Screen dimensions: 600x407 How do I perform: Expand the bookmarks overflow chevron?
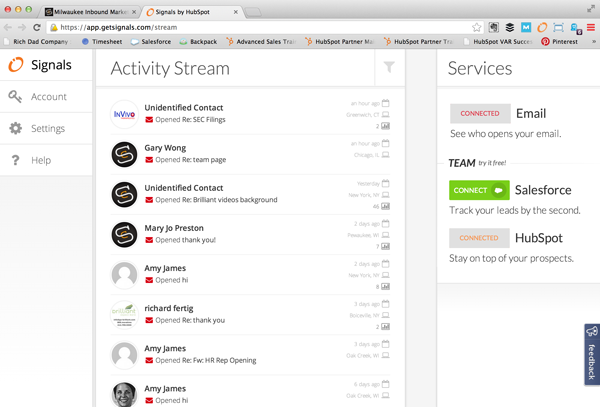click(x=594, y=41)
